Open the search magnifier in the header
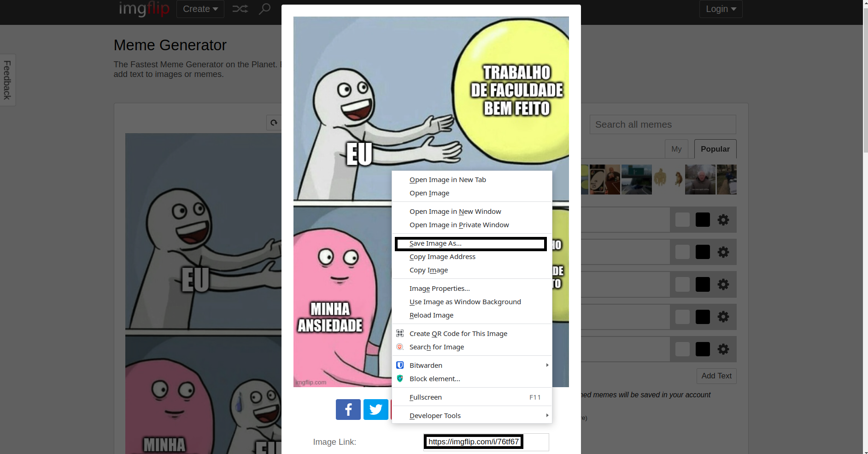The width and height of the screenshot is (868, 454). point(264,9)
